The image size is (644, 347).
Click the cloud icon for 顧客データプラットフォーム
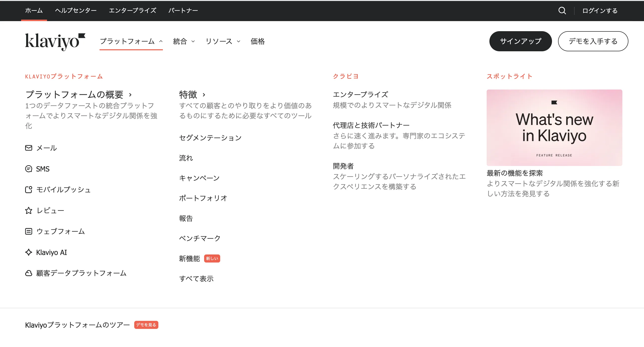click(x=29, y=273)
